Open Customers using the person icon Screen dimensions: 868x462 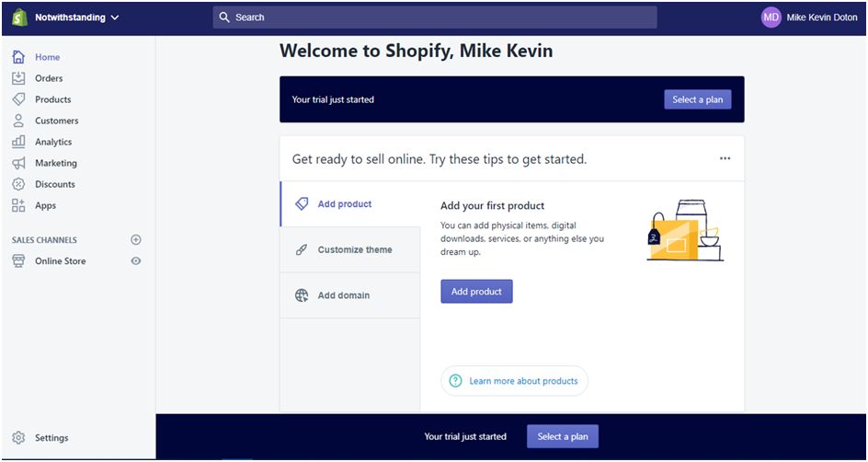[x=18, y=121]
